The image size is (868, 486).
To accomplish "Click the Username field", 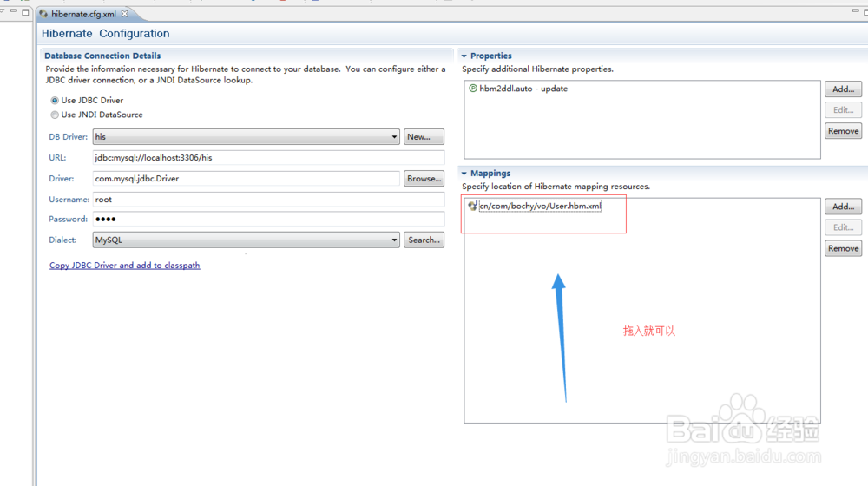I will pyautogui.click(x=268, y=200).
